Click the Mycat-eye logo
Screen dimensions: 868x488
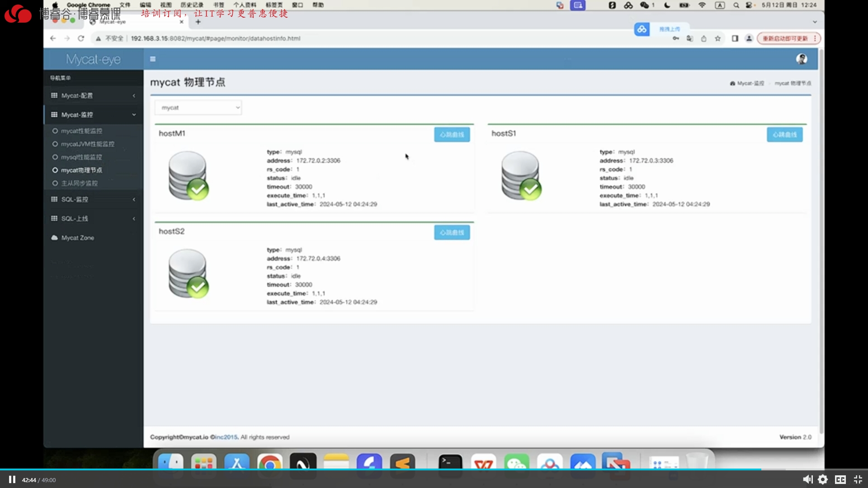click(93, 59)
